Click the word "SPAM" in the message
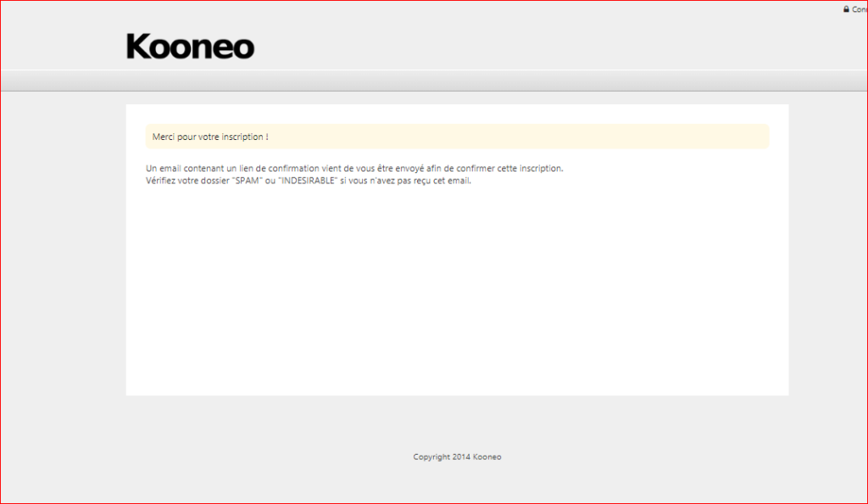 click(x=248, y=181)
